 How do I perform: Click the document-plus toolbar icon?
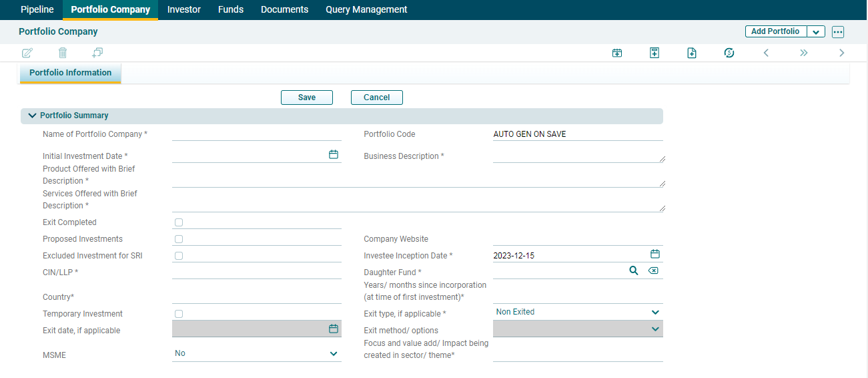tap(692, 53)
